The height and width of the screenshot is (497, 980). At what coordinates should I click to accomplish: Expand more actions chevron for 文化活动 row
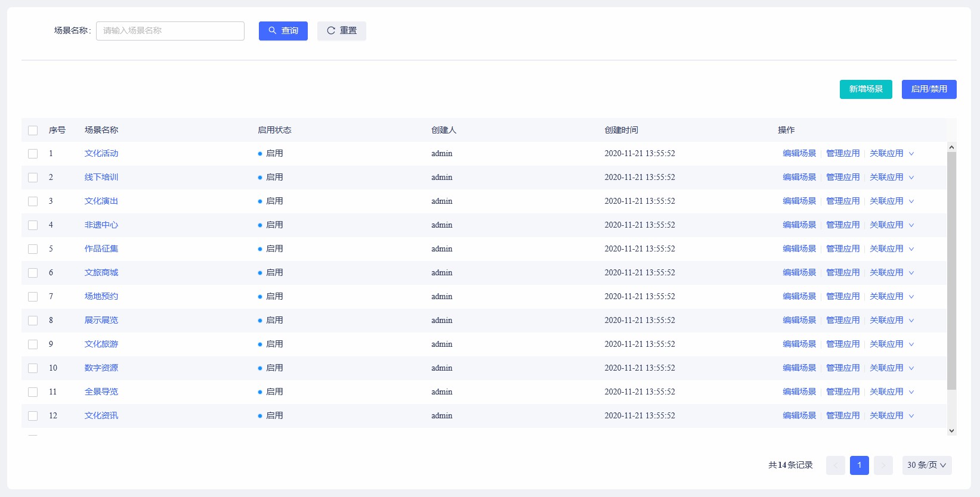tap(911, 154)
